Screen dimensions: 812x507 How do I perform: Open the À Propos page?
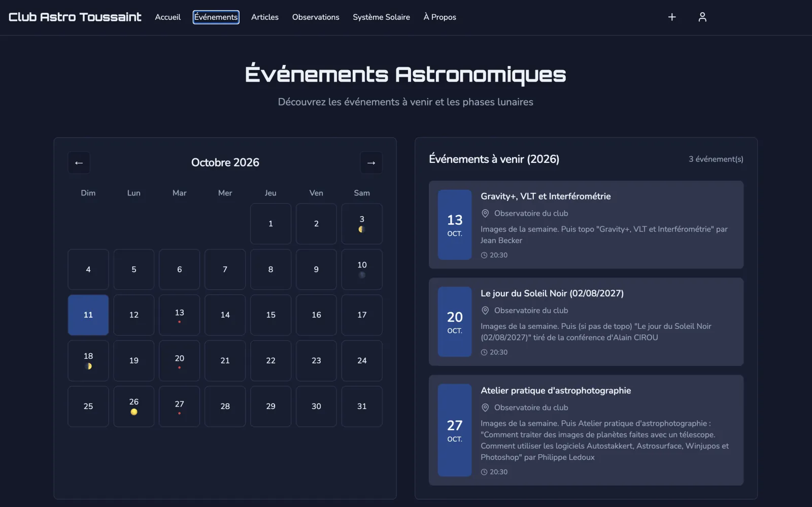click(x=440, y=17)
